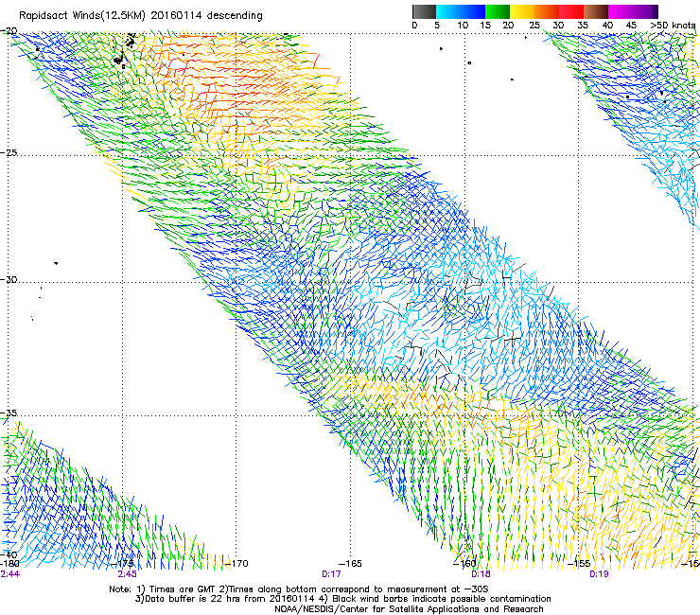Click the date '20160114' in the title
Image resolution: width=700 pixels, height=615 pixels.
coord(176,15)
